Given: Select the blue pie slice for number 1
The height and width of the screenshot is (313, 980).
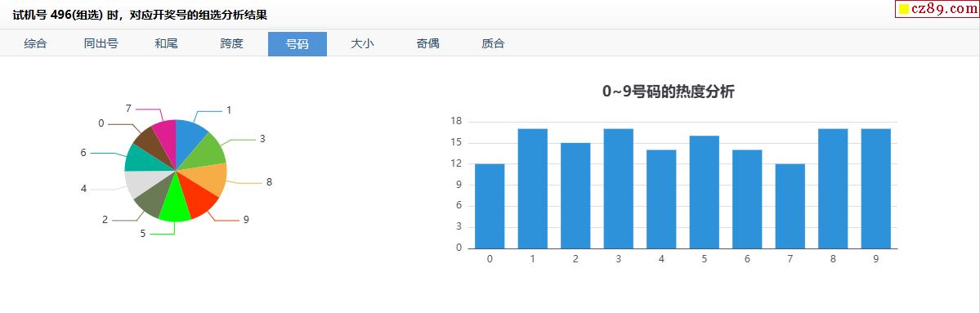Looking at the screenshot, I should click(189, 137).
